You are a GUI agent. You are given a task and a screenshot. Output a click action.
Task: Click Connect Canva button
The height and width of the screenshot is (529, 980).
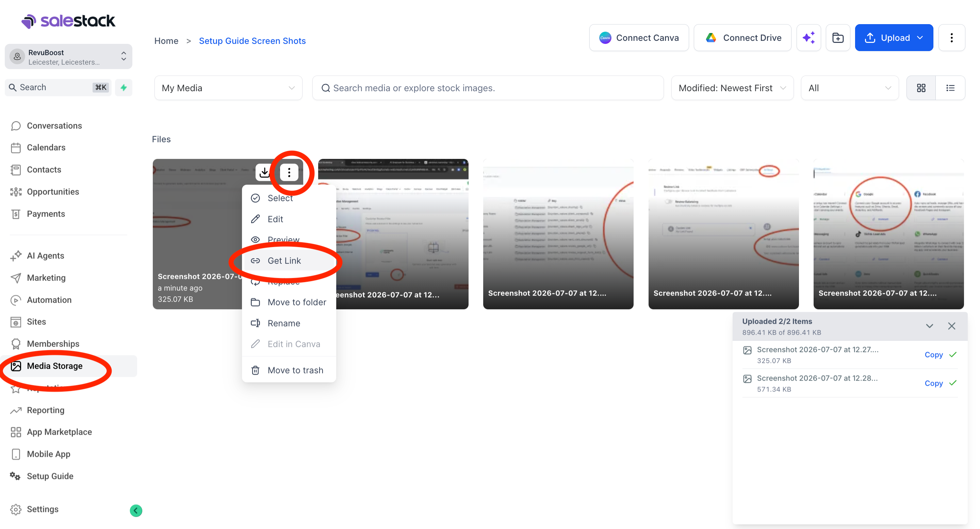pos(639,38)
